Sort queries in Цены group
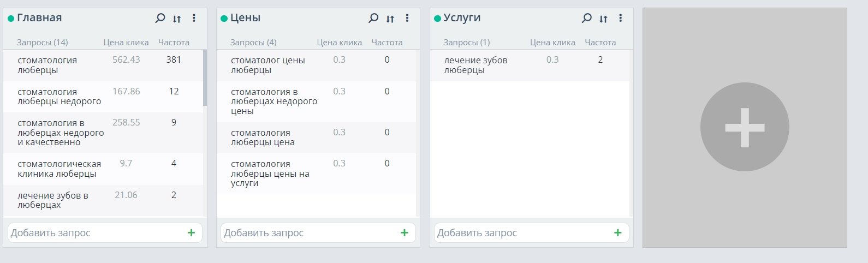The image size is (868, 263). [390, 19]
